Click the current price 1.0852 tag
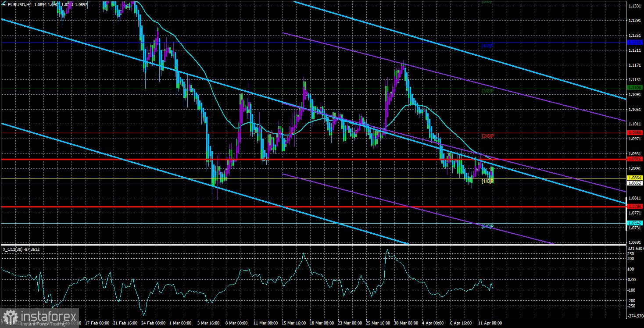The width and height of the screenshot is (644, 328). [x=635, y=183]
